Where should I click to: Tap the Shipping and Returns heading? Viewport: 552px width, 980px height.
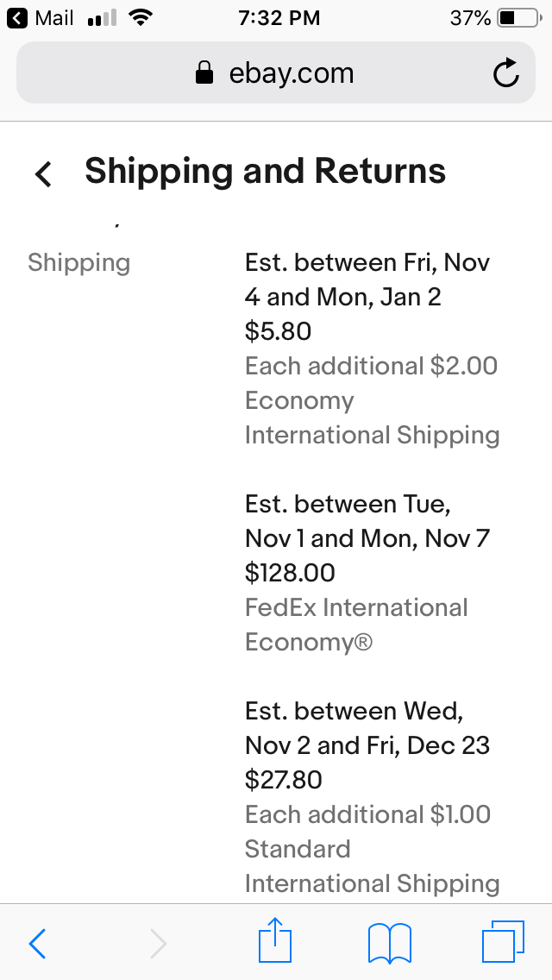(x=265, y=171)
